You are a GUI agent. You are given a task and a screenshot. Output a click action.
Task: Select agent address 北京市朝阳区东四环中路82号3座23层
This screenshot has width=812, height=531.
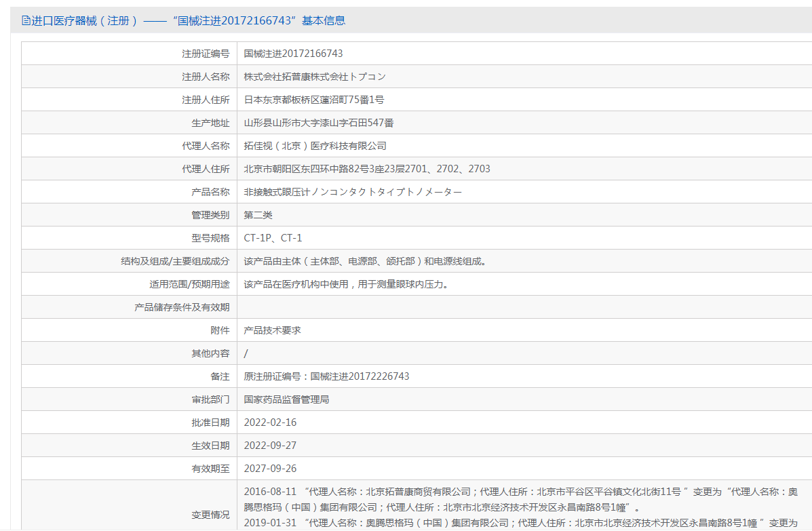pos(366,170)
